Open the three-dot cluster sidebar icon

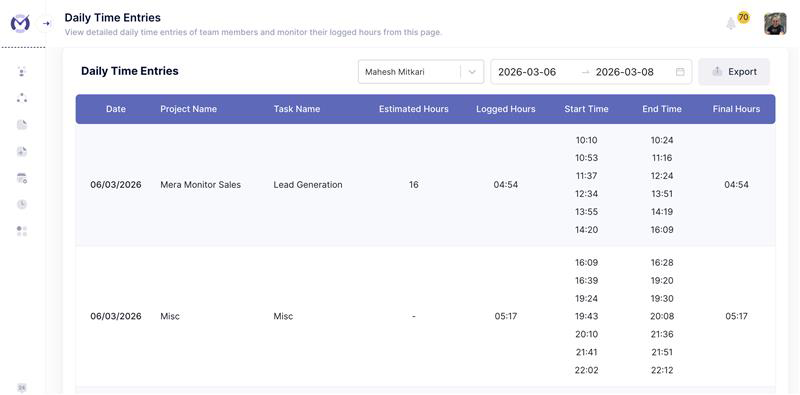coord(22,98)
